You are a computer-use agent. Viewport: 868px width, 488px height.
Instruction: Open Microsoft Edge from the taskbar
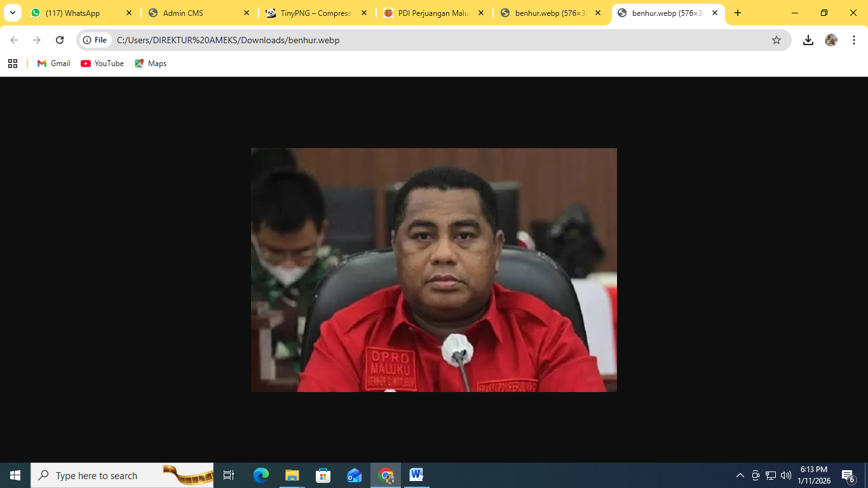[261, 475]
